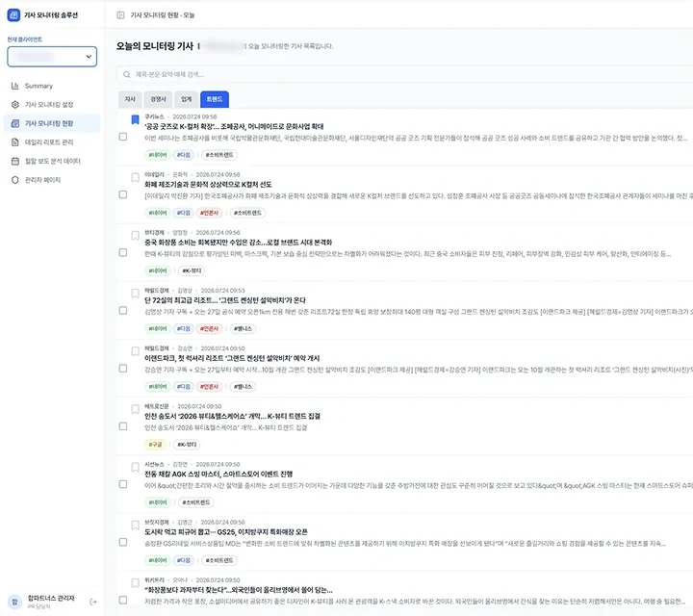Open 데일리 리포트 관리 in the sidebar
Viewport: 693px width, 616px height.
(52, 142)
